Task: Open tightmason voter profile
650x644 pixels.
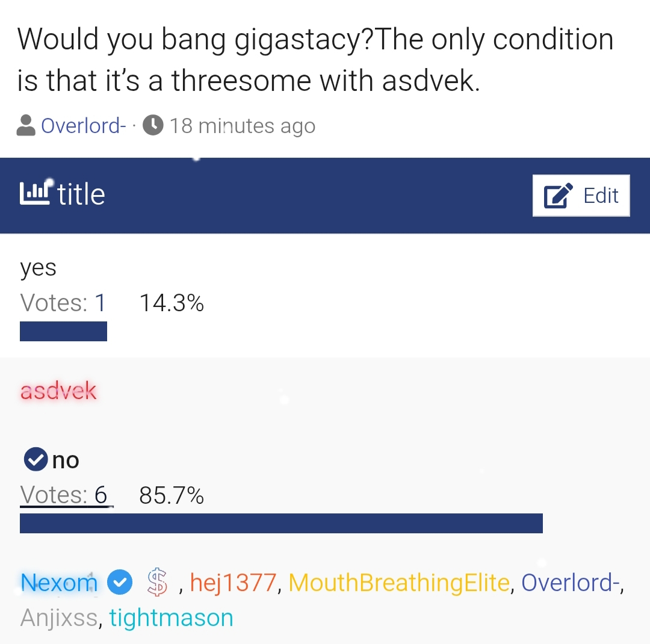Action: [171, 618]
